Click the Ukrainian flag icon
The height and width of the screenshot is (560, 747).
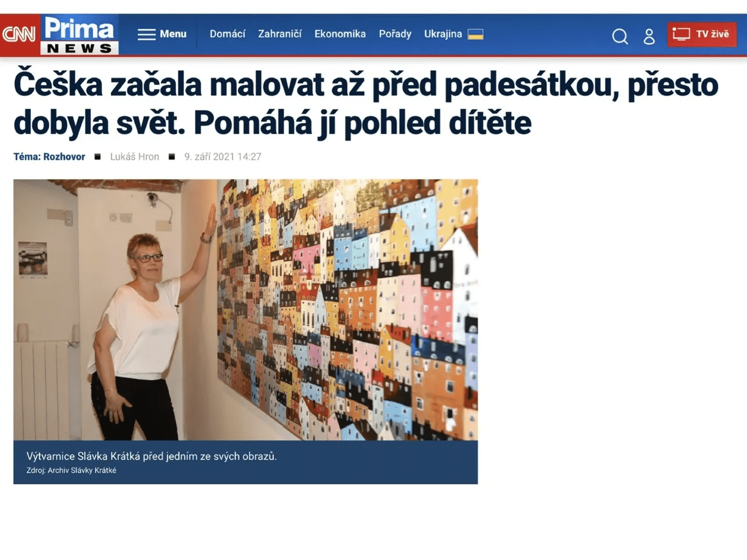coord(476,34)
